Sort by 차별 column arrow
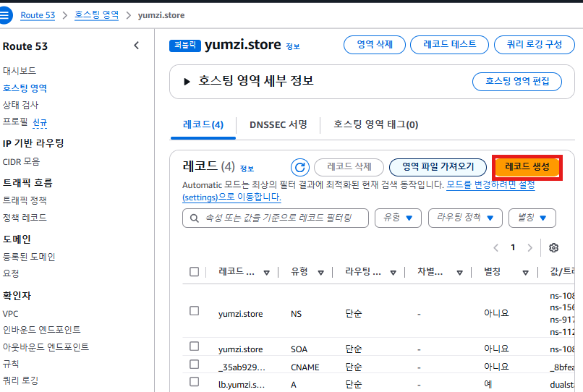 (x=459, y=273)
